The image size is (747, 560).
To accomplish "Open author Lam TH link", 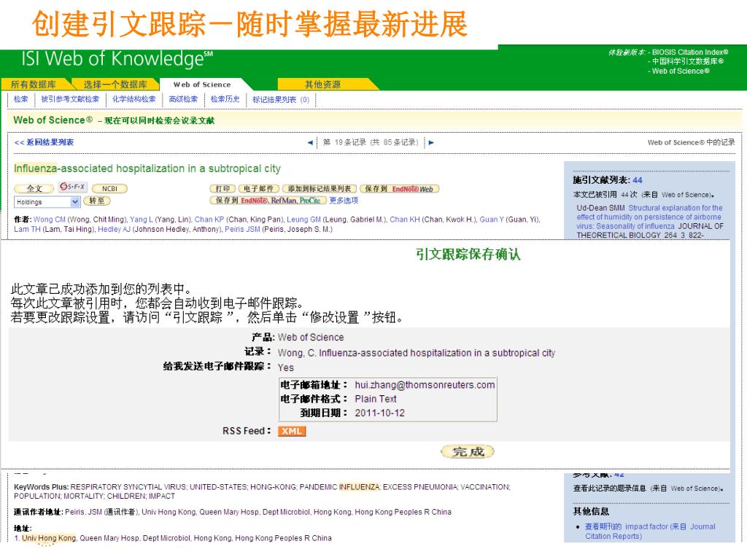I will 27,229.
